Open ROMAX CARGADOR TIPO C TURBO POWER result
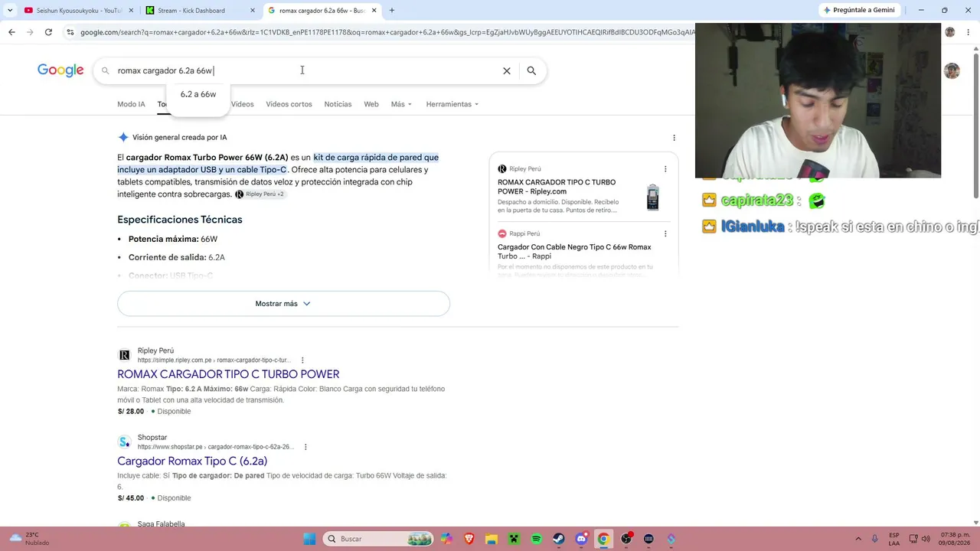 pos(228,374)
